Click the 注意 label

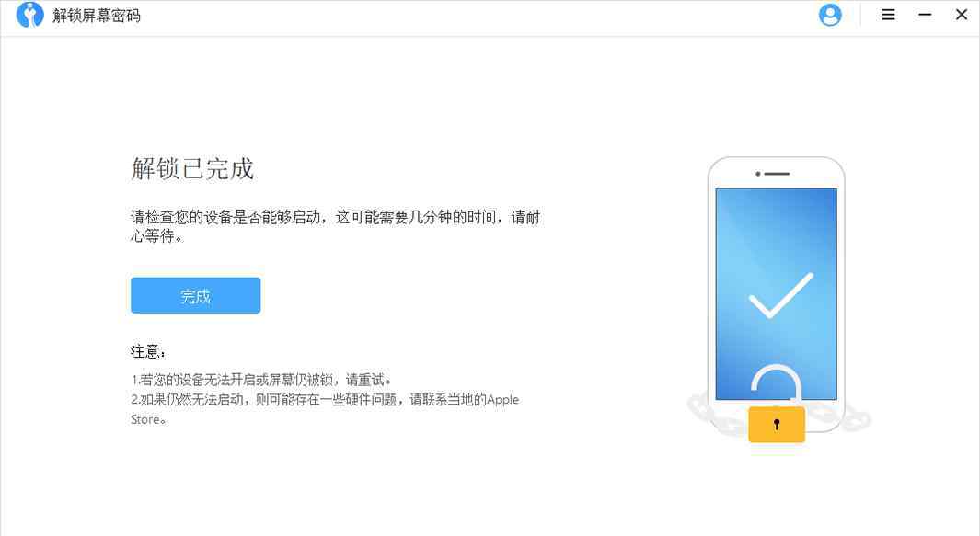tap(147, 352)
